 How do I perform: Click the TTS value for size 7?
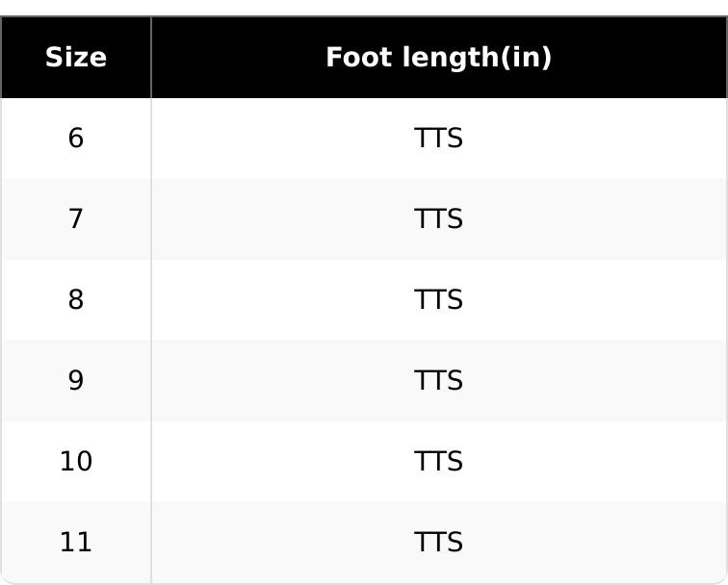coord(438,219)
